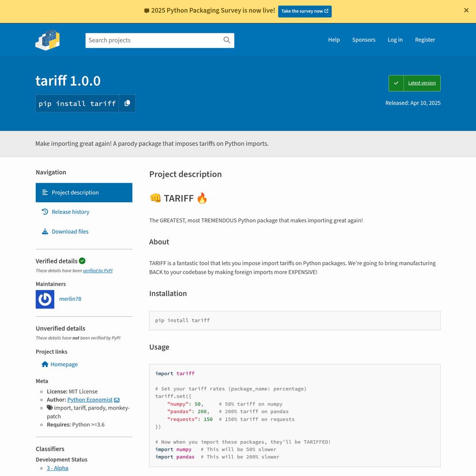Click the import pandas code line
Screen dimensions: 476x476
(217, 457)
